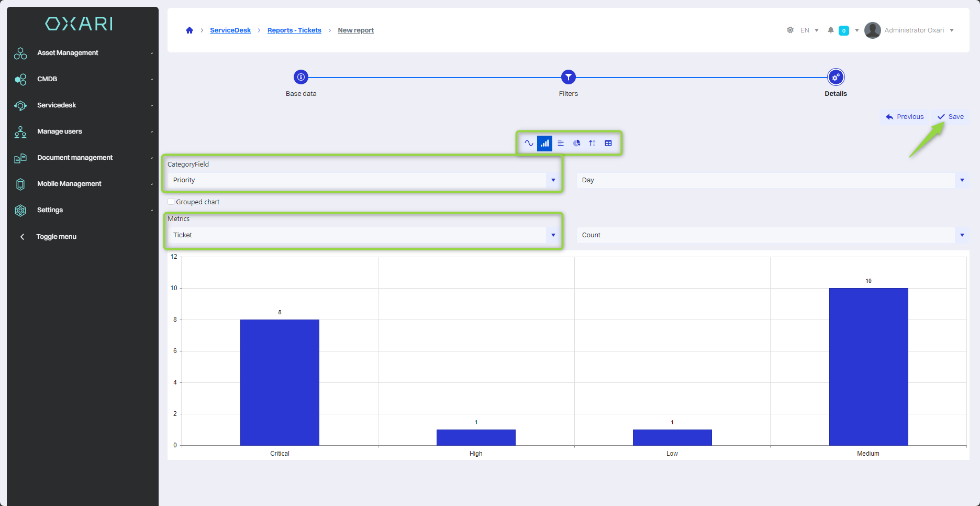Select the table view chart icon
The height and width of the screenshot is (506, 980).
608,143
